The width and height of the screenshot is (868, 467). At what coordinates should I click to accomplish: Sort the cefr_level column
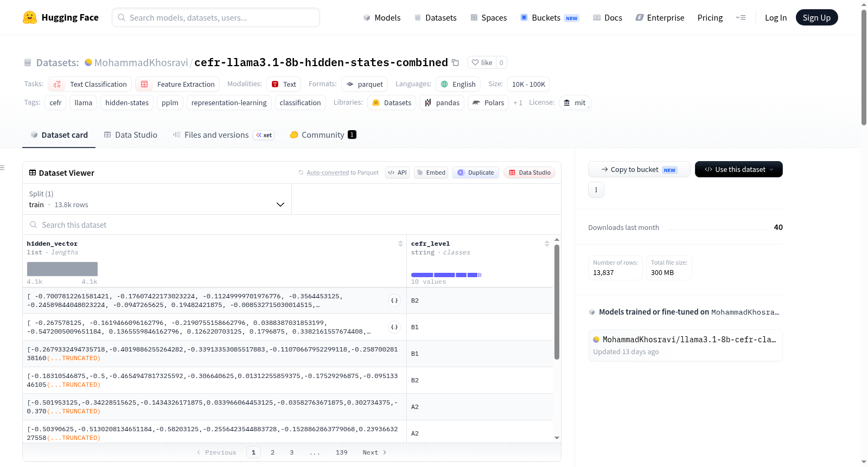pyautogui.click(x=547, y=244)
